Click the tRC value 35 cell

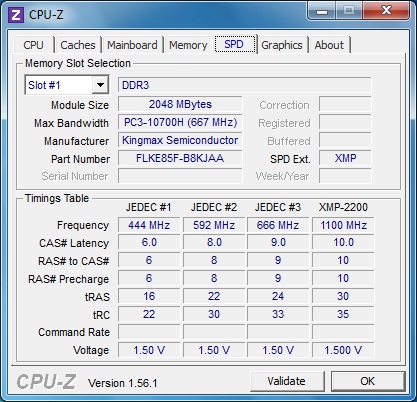[x=343, y=314]
